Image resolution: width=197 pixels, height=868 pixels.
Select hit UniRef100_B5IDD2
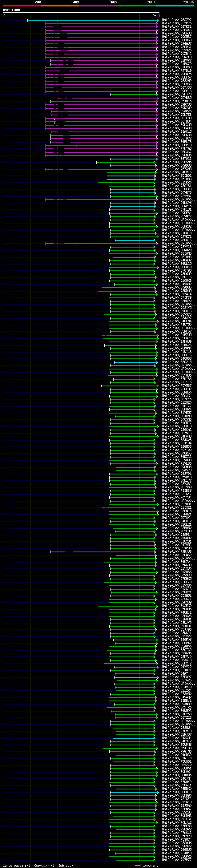click(177, 176)
